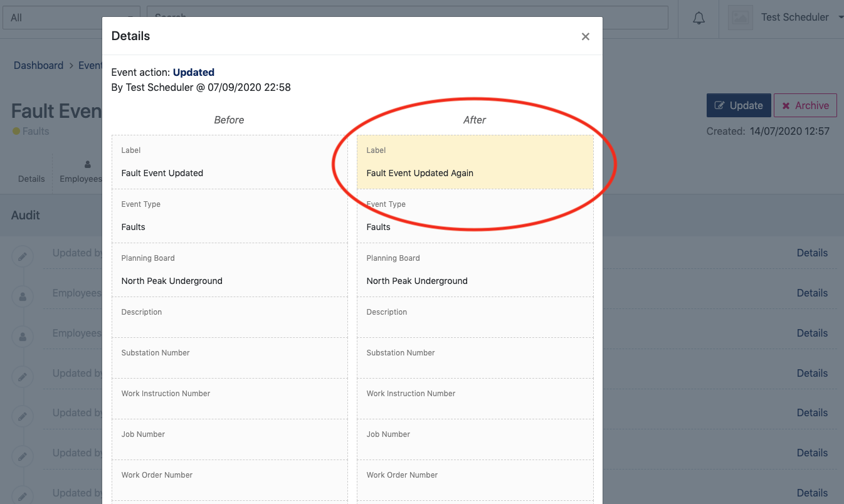The height and width of the screenshot is (504, 844).
Task: Click the After label value 'Fault Event Updated Again'
Action: tap(420, 173)
